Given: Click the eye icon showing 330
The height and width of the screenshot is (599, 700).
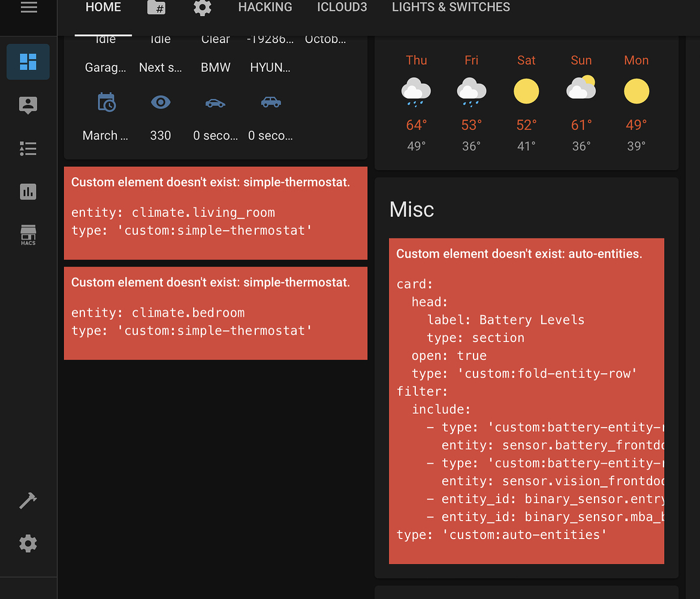Looking at the screenshot, I should [160, 102].
